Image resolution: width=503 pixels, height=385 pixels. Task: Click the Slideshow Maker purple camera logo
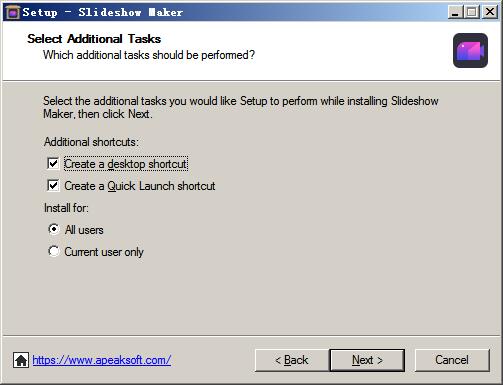pos(470,50)
